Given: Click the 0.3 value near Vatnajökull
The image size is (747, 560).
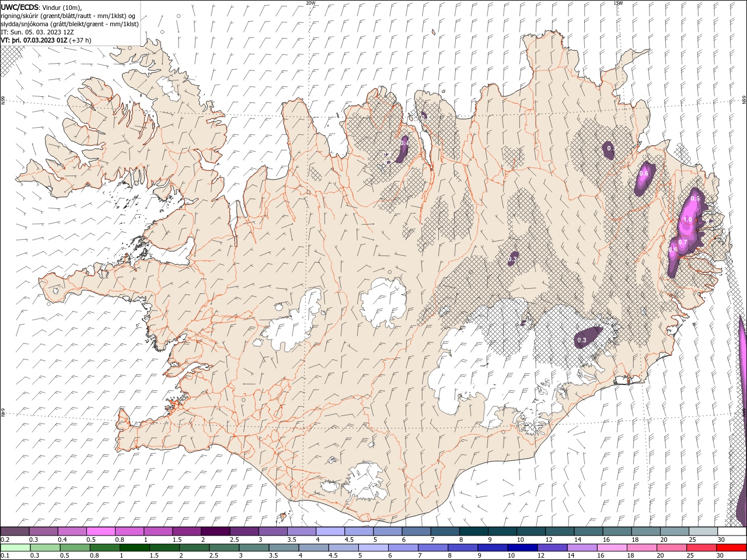Looking at the screenshot, I should [x=582, y=340].
